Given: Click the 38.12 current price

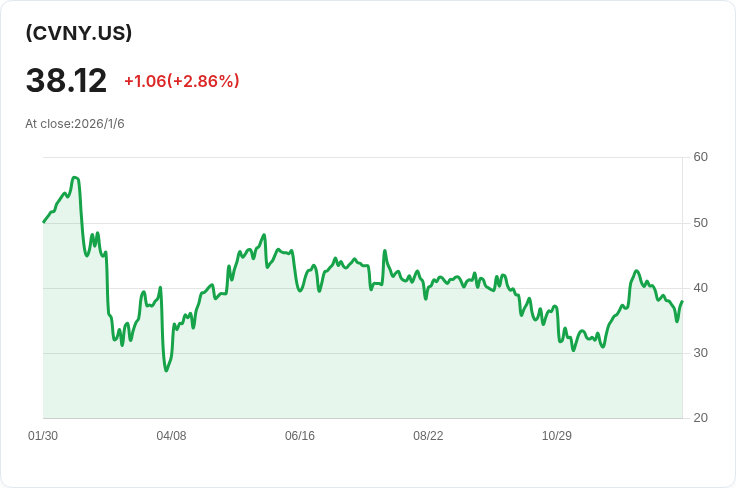Looking at the screenshot, I should pos(66,80).
